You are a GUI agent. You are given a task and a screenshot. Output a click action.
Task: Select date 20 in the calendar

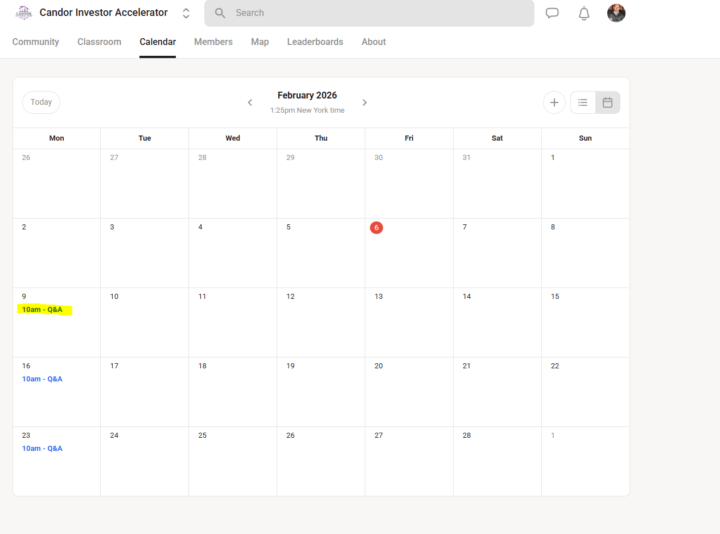[378, 366]
